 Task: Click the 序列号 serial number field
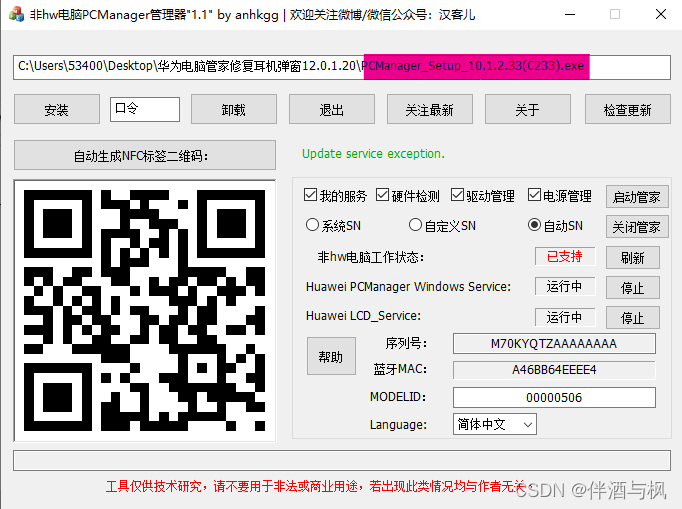pyautogui.click(x=554, y=344)
